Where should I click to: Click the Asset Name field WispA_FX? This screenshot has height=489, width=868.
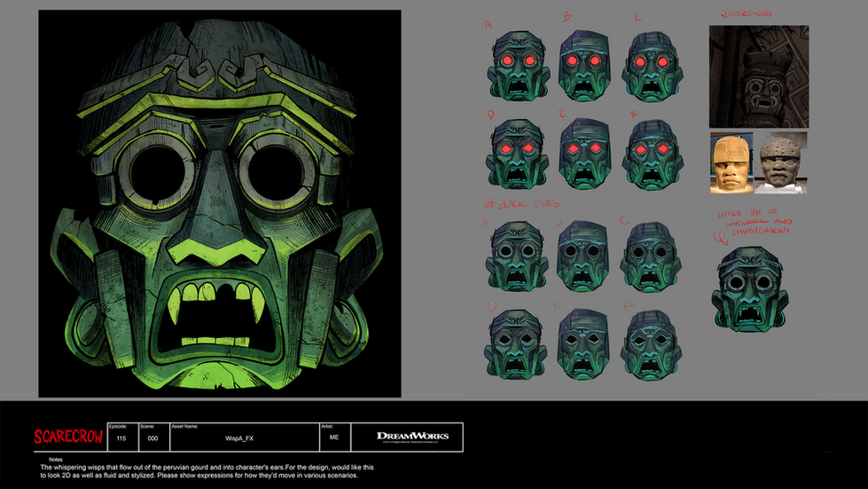238,438
